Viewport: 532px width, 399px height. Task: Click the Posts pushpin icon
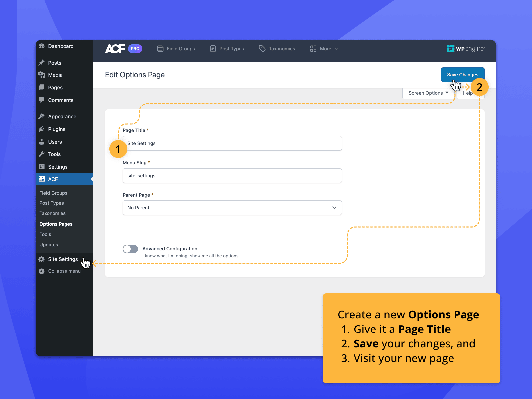click(x=42, y=63)
